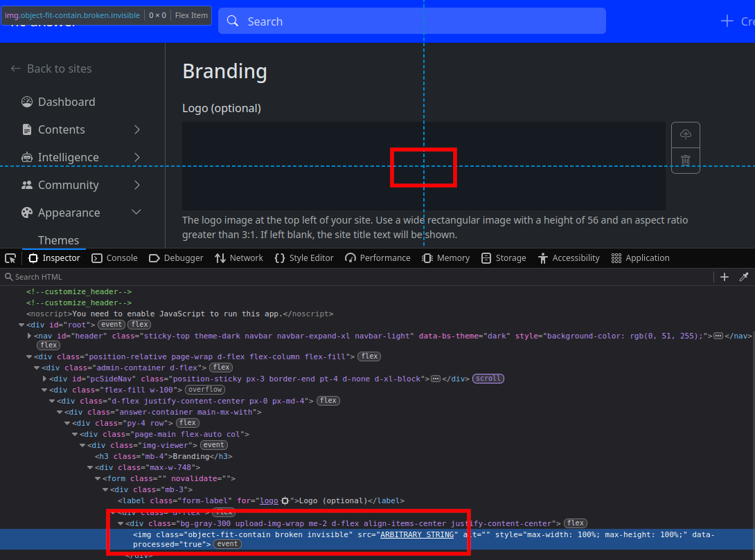Select the div class="page-main flex-auto col" node
This screenshot has width=755, height=560.
[x=164, y=435]
